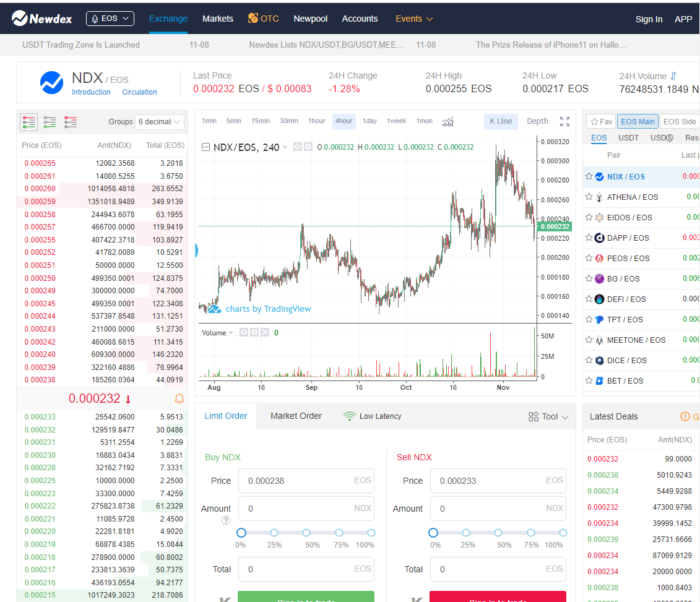The width and height of the screenshot is (700, 602).
Task: Click the Sign In link
Action: 649,19
